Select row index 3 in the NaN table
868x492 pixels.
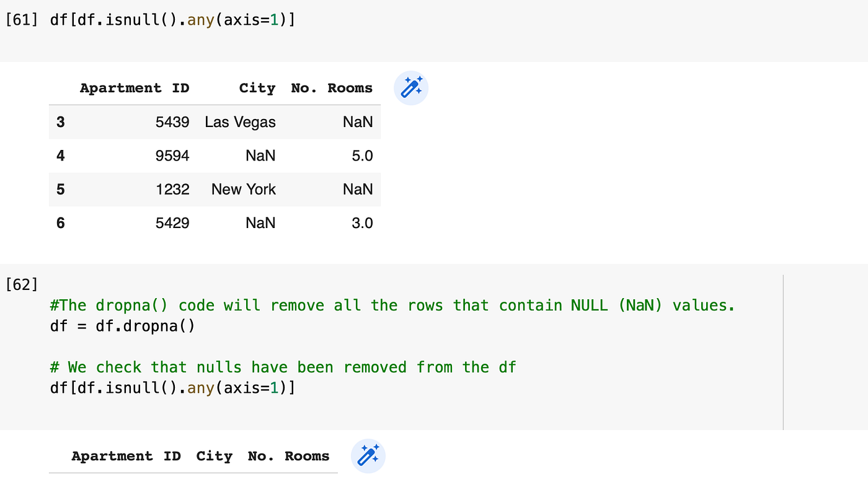click(60, 122)
